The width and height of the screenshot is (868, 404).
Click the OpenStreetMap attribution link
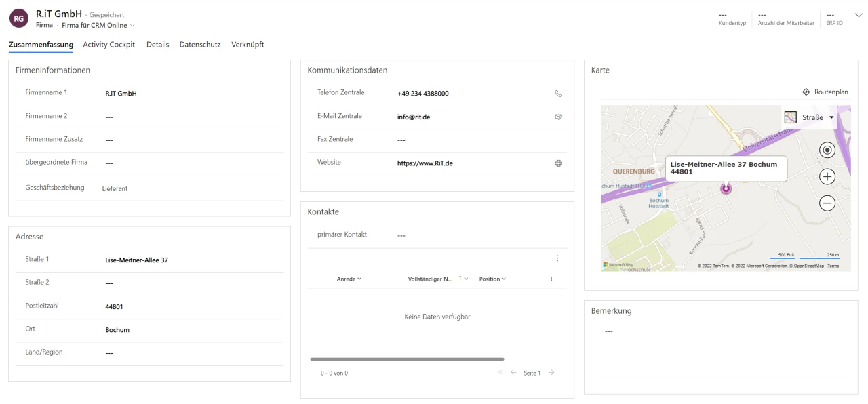tap(807, 266)
